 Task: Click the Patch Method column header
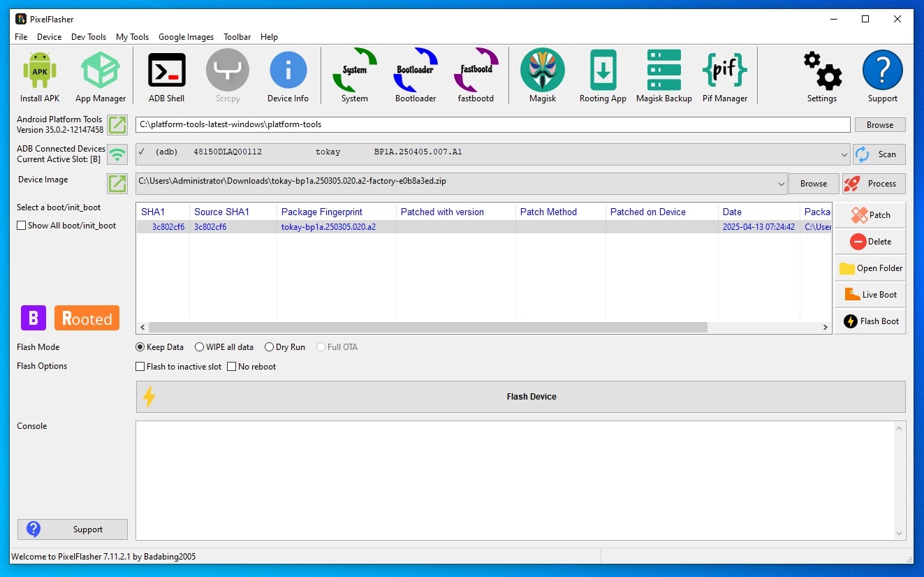(561, 212)
